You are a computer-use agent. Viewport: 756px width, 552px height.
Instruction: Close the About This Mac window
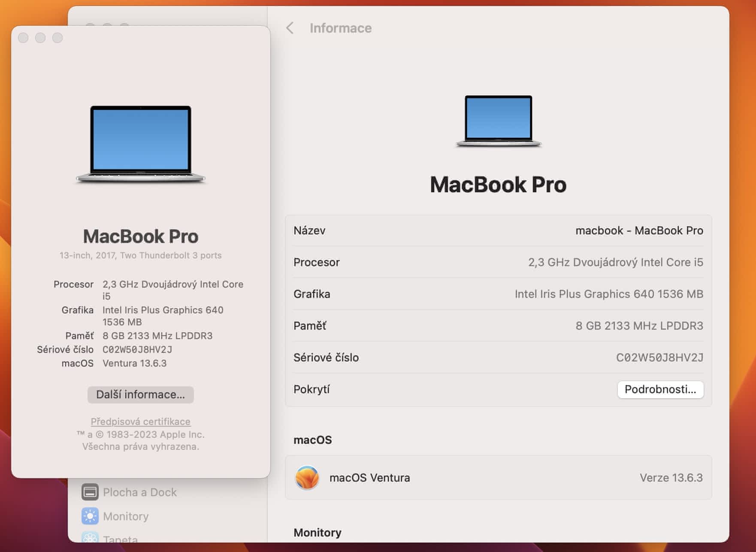(24, 38)
